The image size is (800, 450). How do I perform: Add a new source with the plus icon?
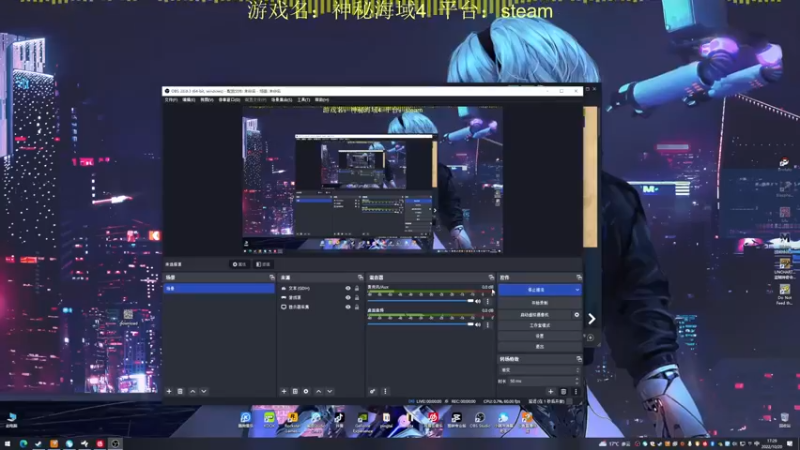point(284,391)
